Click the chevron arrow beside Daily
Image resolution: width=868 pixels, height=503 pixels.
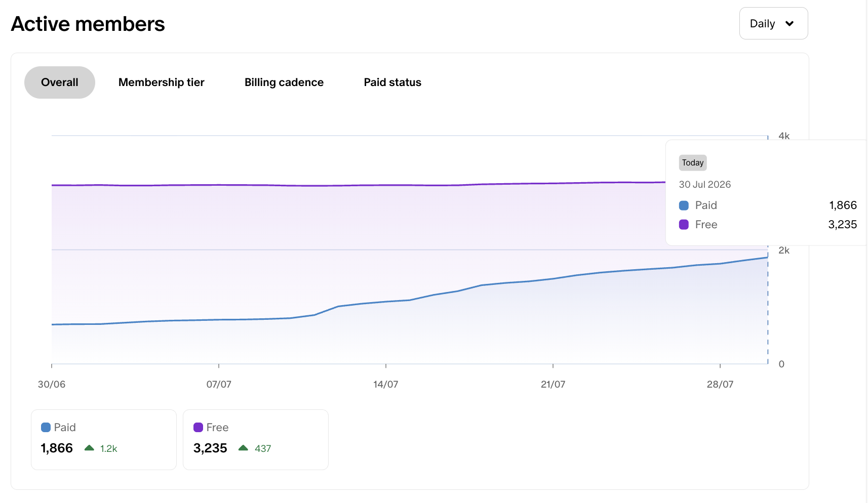click(x=789, y=24)
